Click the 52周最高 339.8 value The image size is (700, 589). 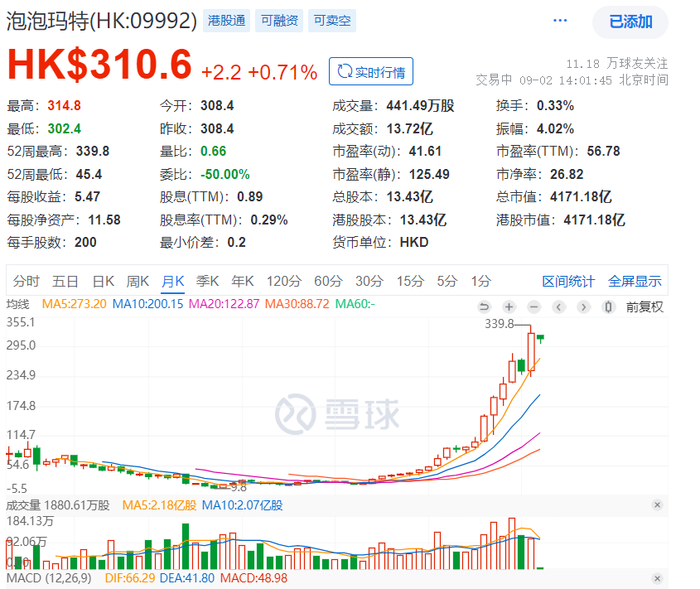93,152
